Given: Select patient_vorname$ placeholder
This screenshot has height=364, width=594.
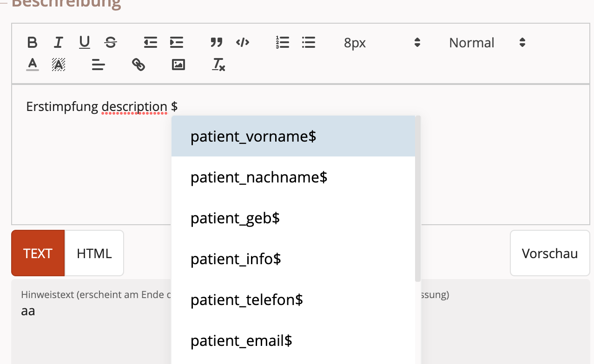Looking at the screenshot, I should click(x=293, y=136).
